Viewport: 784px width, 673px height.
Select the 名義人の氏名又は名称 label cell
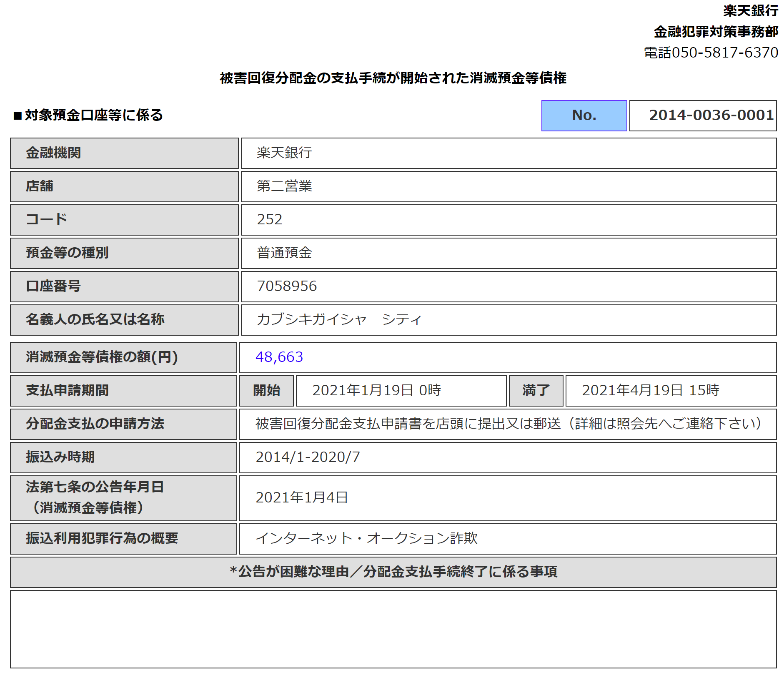[x=124, y=320]
